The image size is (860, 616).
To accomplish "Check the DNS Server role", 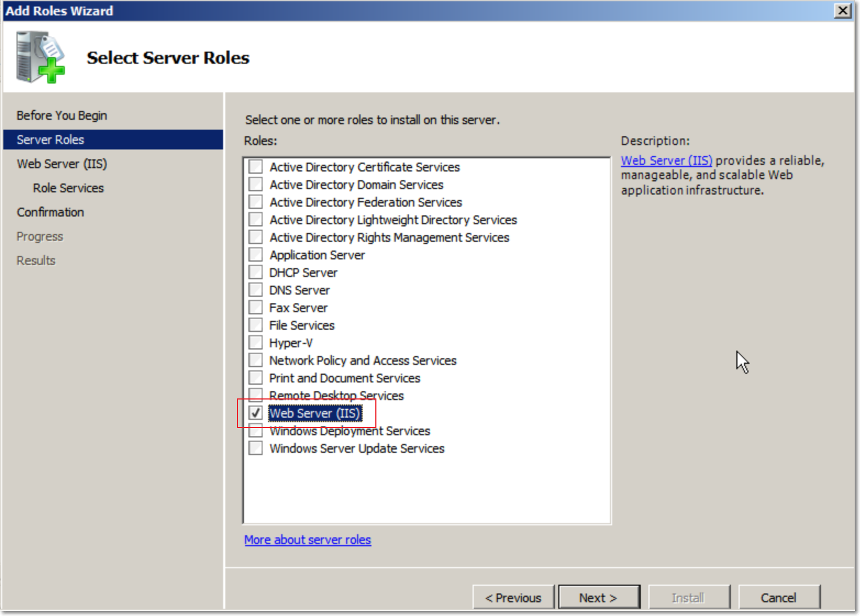I will click(255, 290).
